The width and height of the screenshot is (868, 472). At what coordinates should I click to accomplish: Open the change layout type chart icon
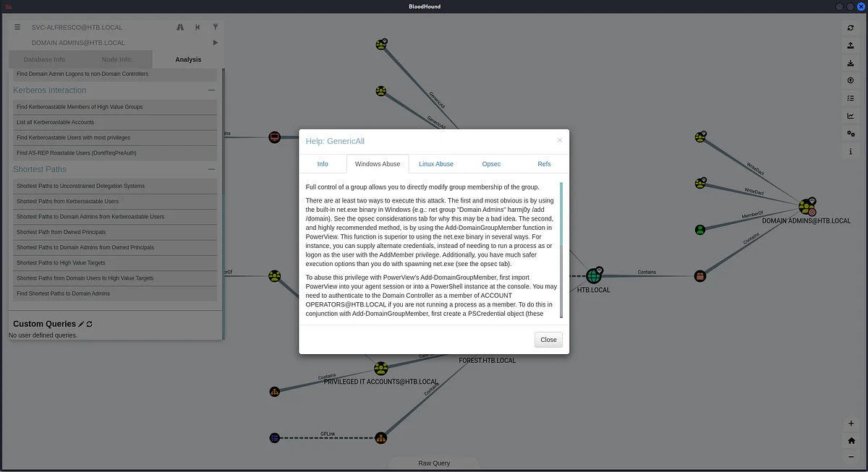[x=851, y=116]
